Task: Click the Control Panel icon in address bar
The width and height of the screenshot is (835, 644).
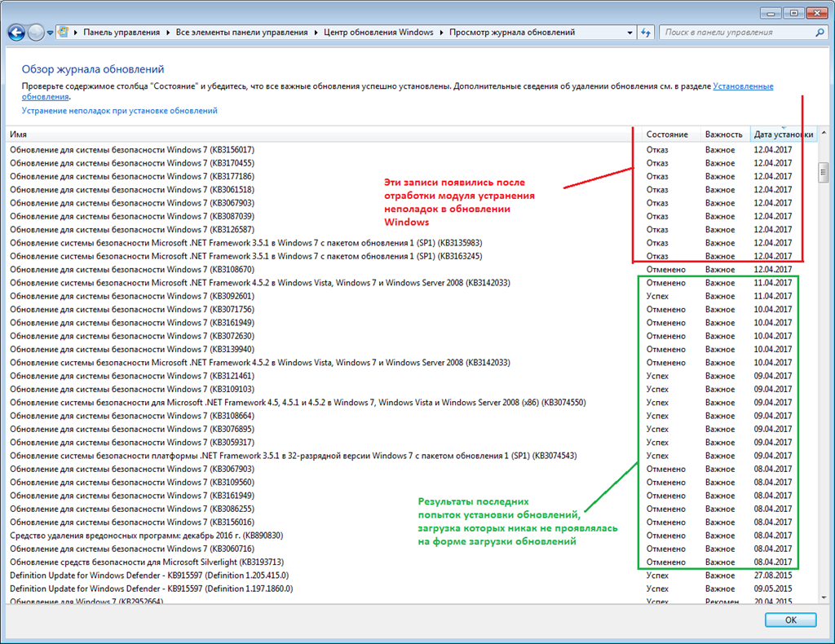Action: click(x=63, y=32)
